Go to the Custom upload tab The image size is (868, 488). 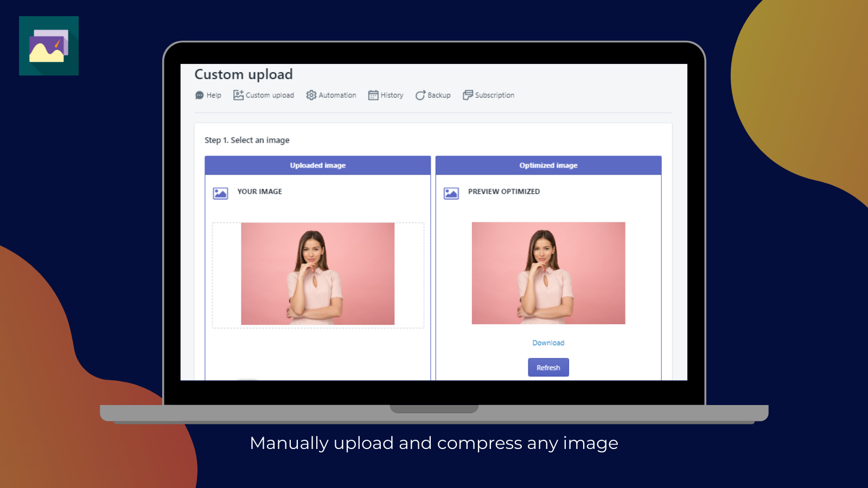point(263,95)
